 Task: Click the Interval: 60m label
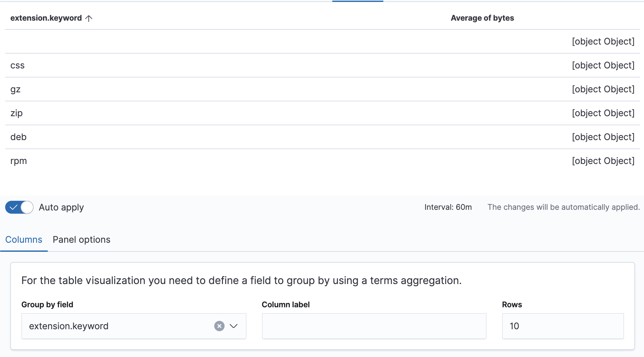coord(448,207)
